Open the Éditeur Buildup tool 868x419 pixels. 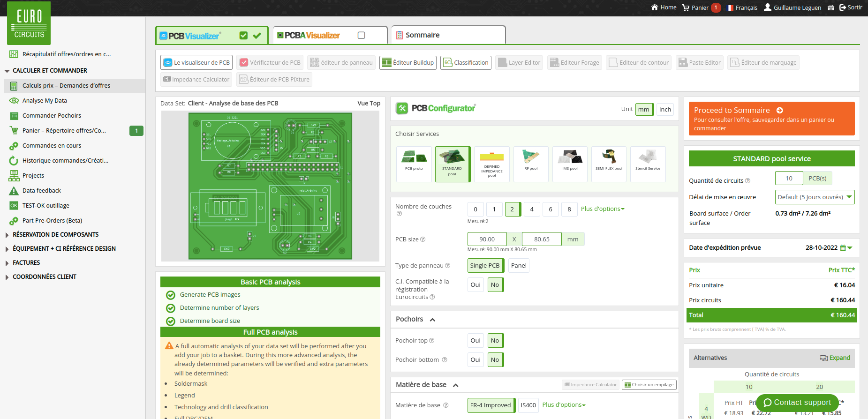408,62
